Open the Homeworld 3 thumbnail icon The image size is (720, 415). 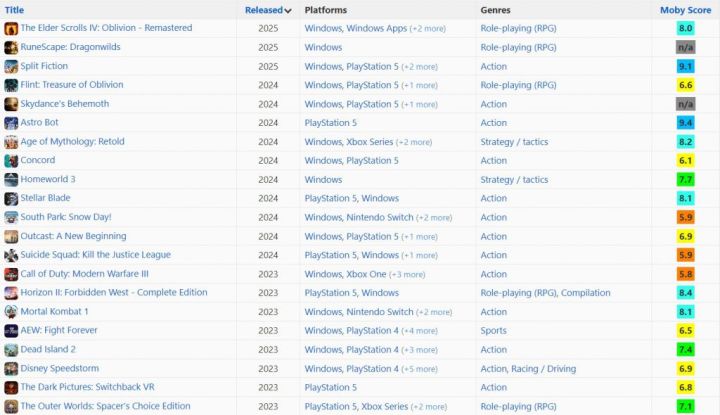click(11, 180)
